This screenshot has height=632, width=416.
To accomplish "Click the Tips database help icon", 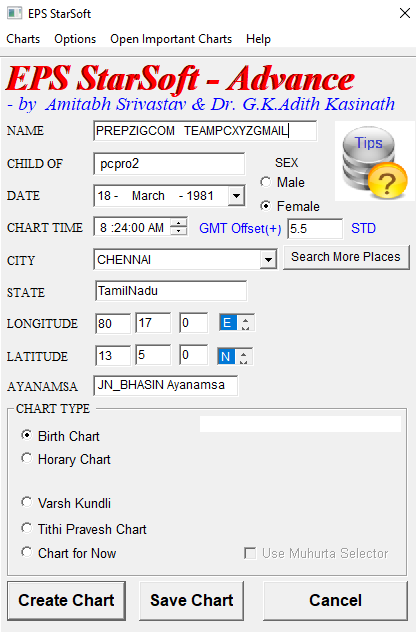I will [374, 162].
